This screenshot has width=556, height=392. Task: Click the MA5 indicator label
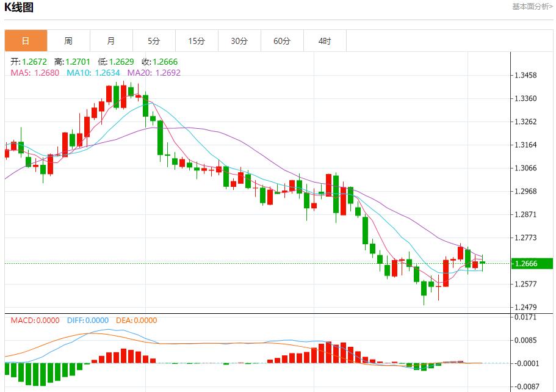coord(35,73)
